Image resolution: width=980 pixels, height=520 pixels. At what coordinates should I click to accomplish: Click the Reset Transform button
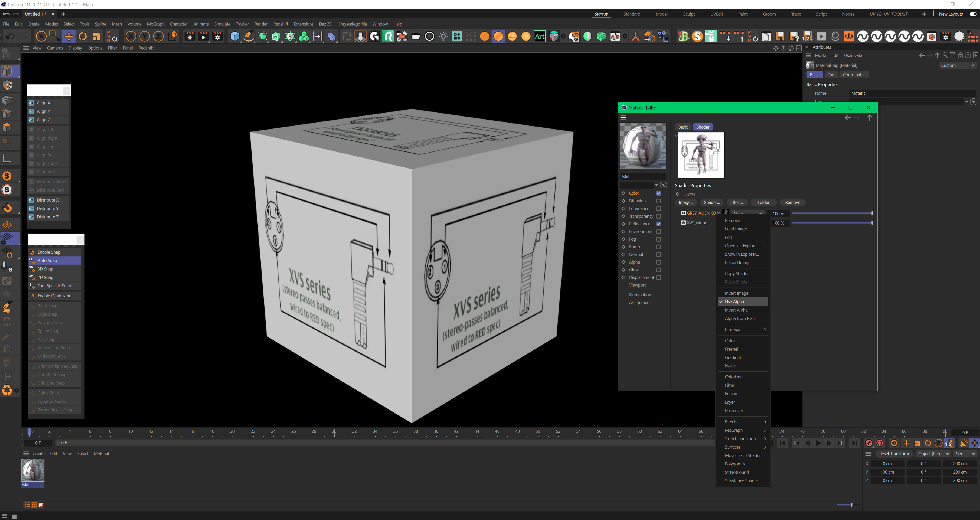pos(894,454)
